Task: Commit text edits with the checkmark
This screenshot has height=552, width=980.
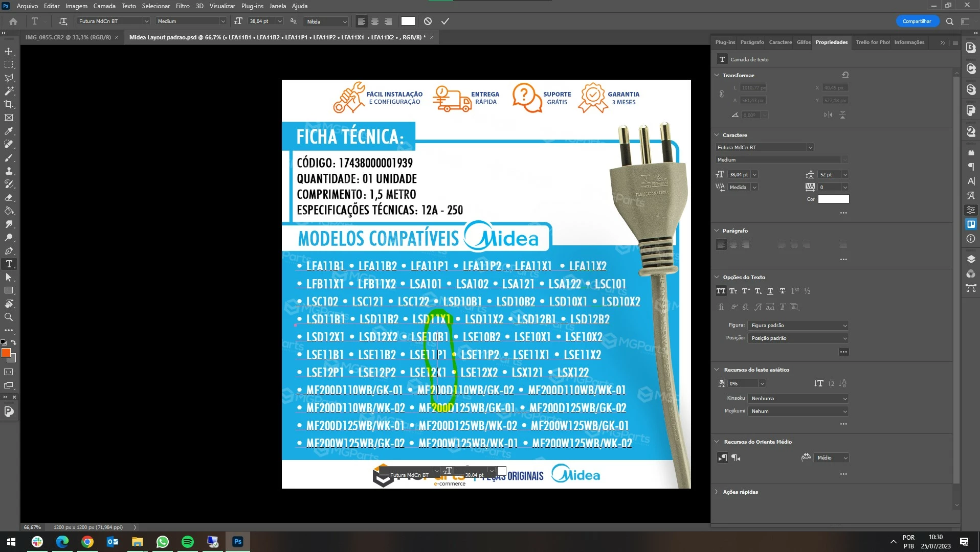Action: click(x=445, y=21)
